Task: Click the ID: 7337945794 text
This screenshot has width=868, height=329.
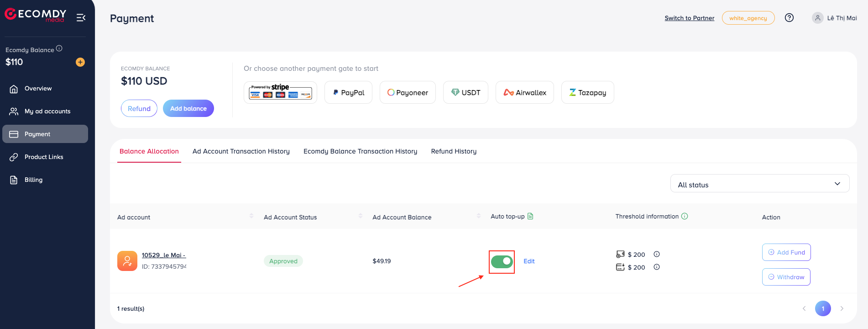Action: (164, 266)
